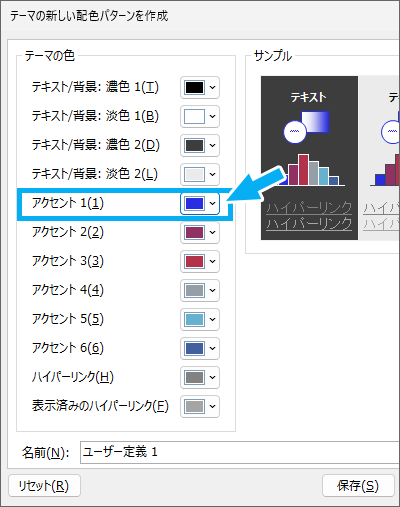400x507 pixels.
Task: Click the dialog title テーマの新しい配色パターンを作成
Action: 89,16
